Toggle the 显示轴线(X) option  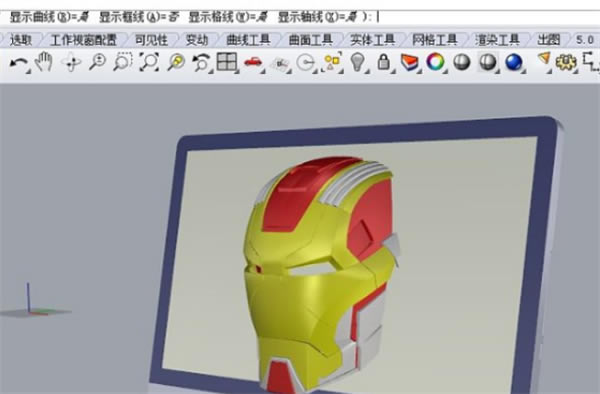317,17
